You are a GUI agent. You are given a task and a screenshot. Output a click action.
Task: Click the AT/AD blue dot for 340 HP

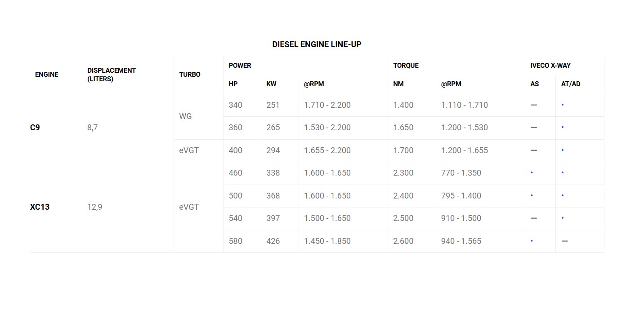(x=563, y=105)
